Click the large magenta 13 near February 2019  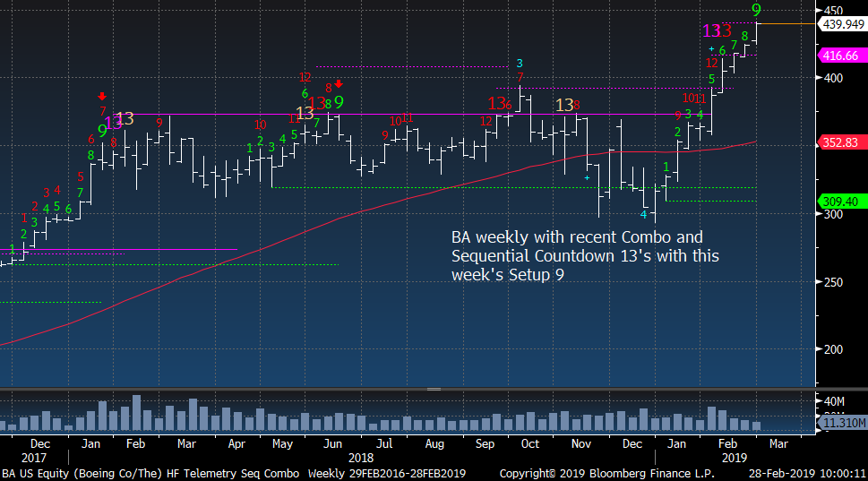(x=710, y=31)
